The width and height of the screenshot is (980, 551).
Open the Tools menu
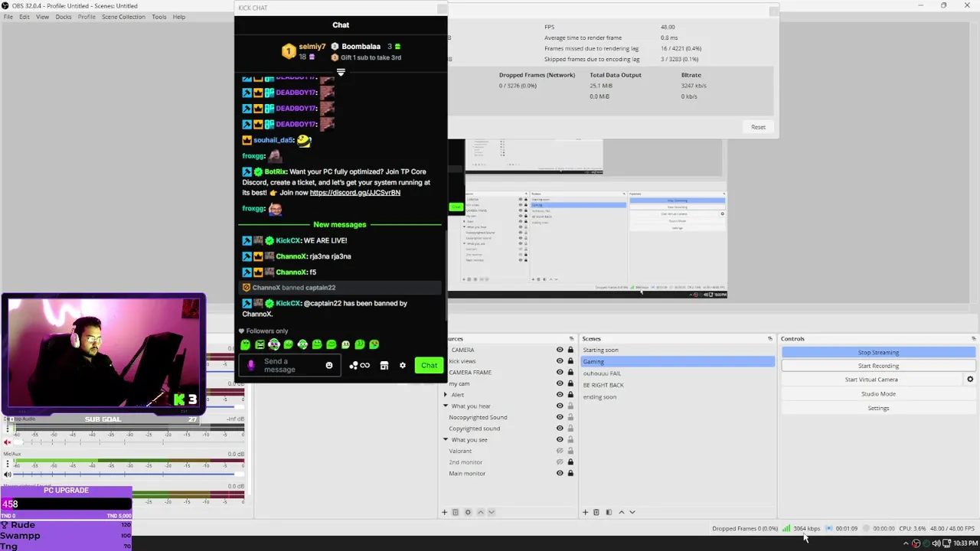158,17
